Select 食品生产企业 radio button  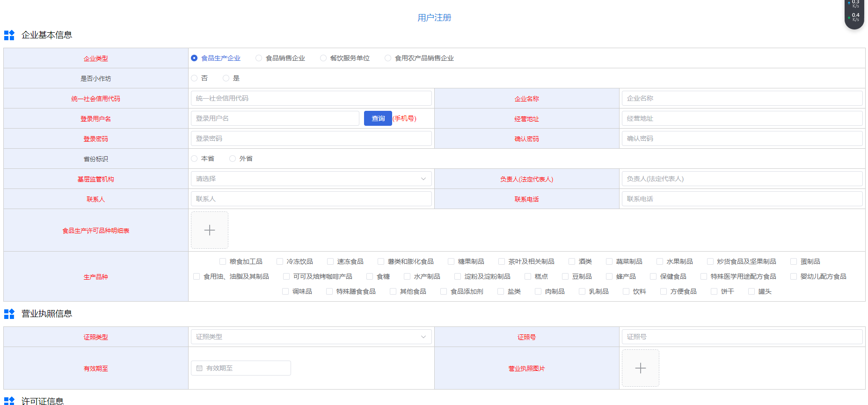tap(194, 58)
